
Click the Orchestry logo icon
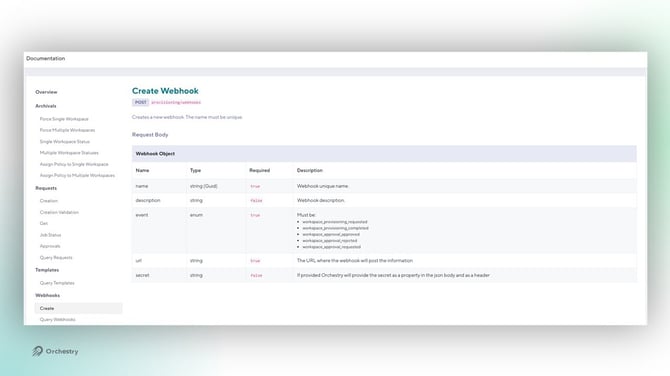[38, 351]
